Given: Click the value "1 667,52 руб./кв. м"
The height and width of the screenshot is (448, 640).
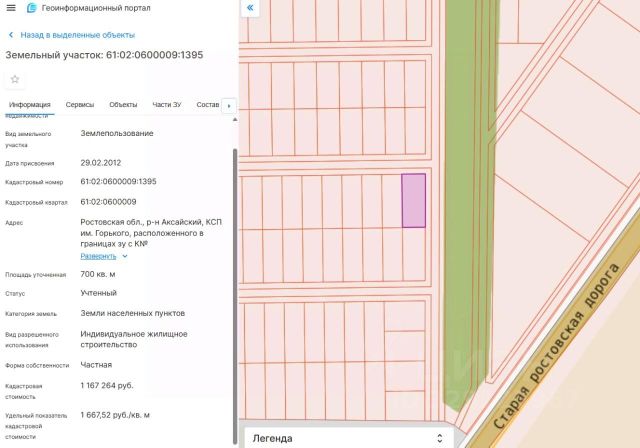Looking at the screenshot, I should (x=115, y=415).
